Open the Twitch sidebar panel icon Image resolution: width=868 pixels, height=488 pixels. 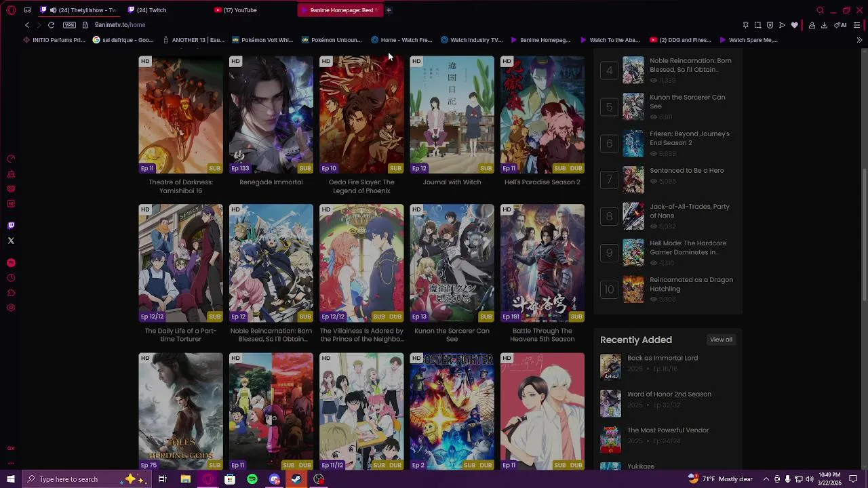tap(11, 226)
